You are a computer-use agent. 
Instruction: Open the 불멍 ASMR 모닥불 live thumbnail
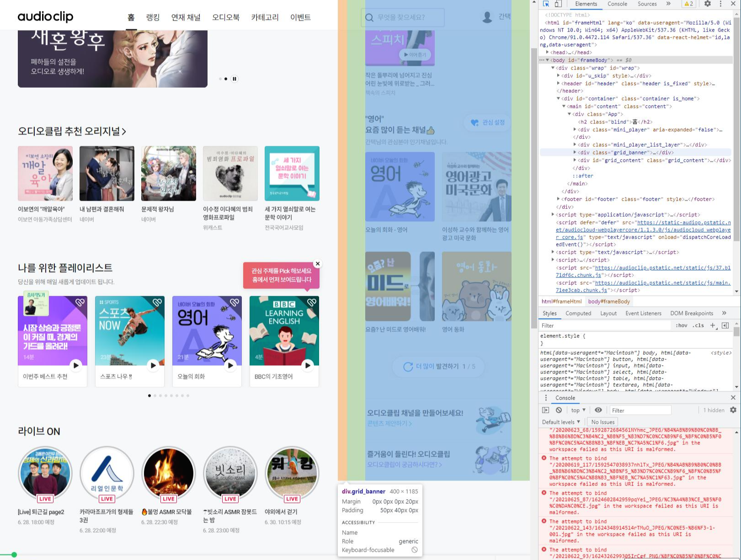[x=168, y=474]
